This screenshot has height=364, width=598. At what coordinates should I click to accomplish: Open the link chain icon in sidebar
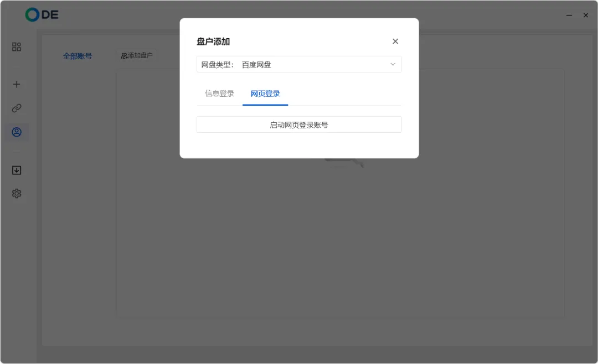[x=17, y=108]
